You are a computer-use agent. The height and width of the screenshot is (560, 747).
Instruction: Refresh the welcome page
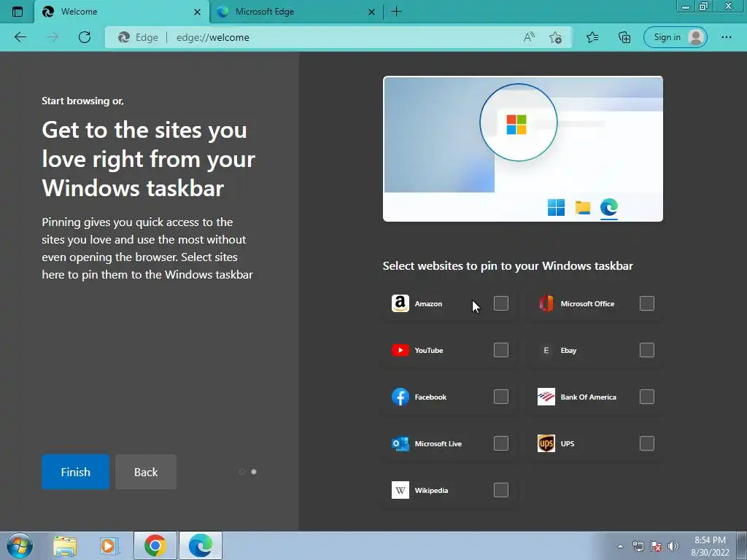point(85,37)
